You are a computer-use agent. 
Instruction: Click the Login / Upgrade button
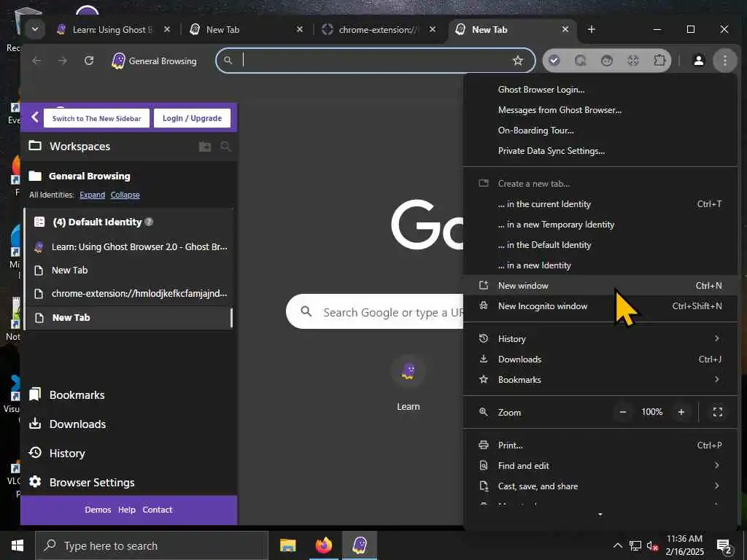[192, 118]
